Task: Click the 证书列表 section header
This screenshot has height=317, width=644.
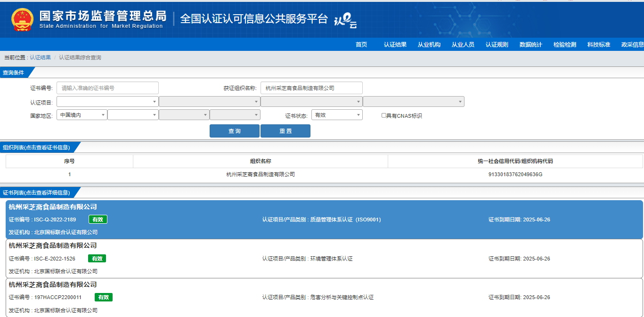Action: click(x=40, y=193)
